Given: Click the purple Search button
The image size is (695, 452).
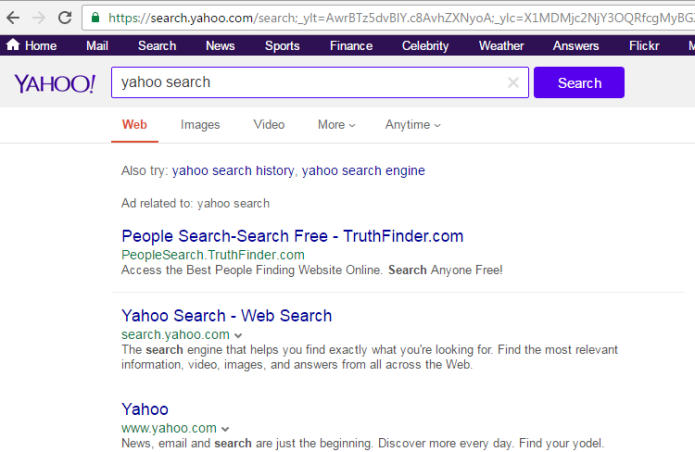Looking at the screenshot, I should tap(579, 82).
